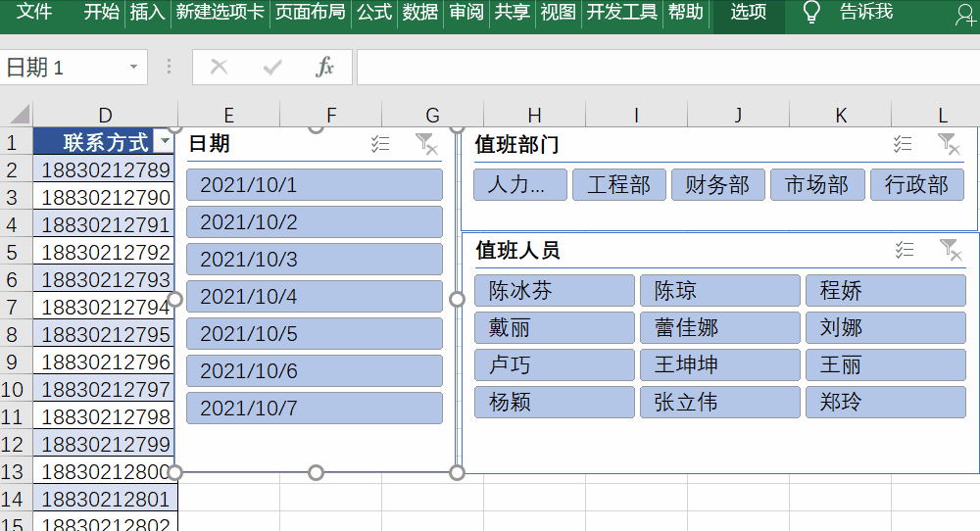The width and height of the screenshot is (980, 531).
Task: Filter staff by 程娇
Action: pos(886,291)
